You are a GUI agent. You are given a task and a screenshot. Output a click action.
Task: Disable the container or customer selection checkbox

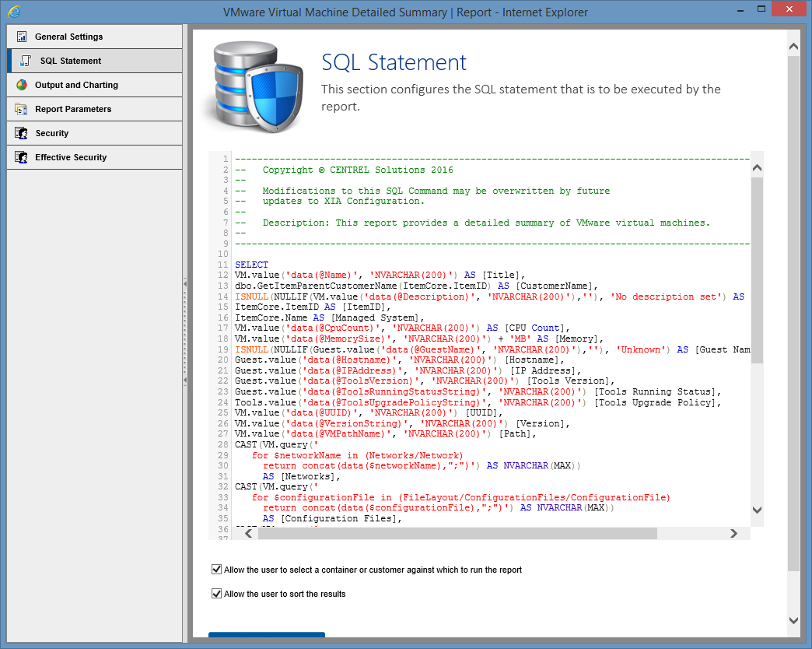click(x=216, y=569)
